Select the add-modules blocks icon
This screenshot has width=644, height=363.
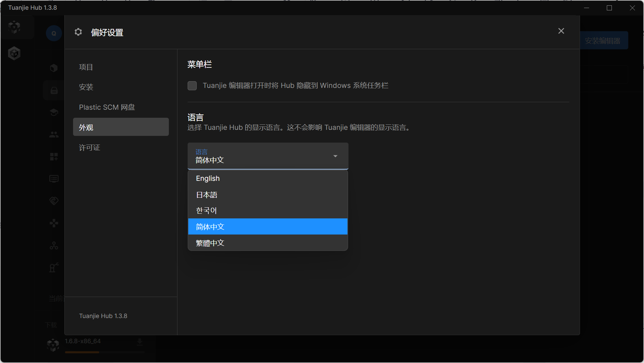pos(54,157)
